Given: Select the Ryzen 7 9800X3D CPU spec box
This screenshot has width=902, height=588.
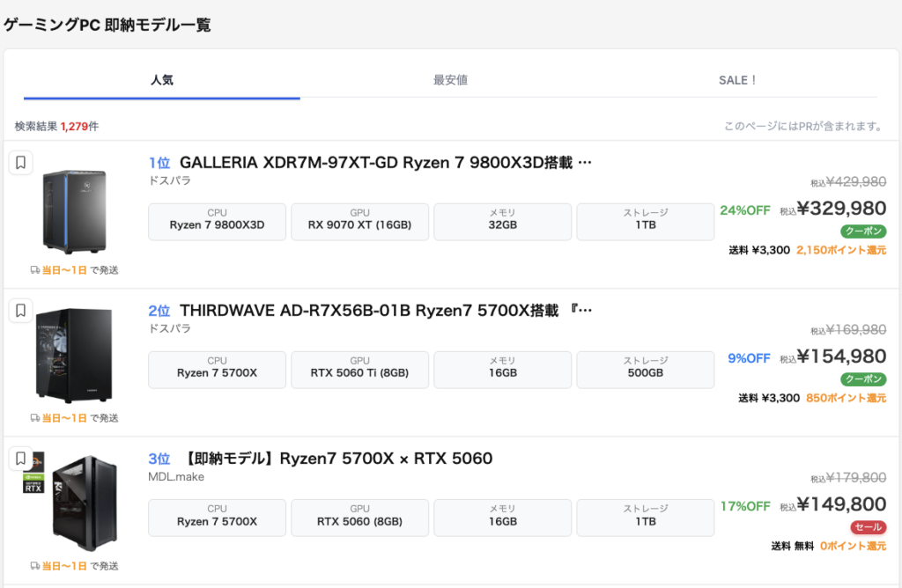Looking at the screenshot, I should click(217, 221).
